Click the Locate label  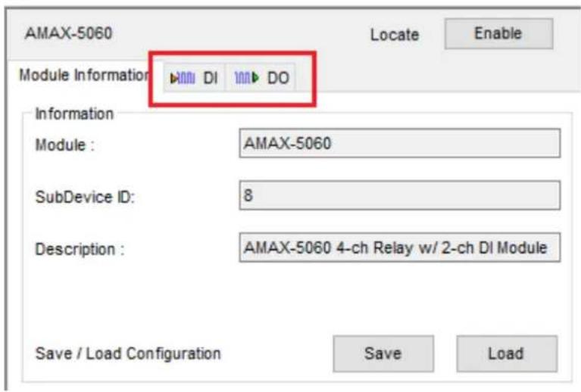coord(395,35)
